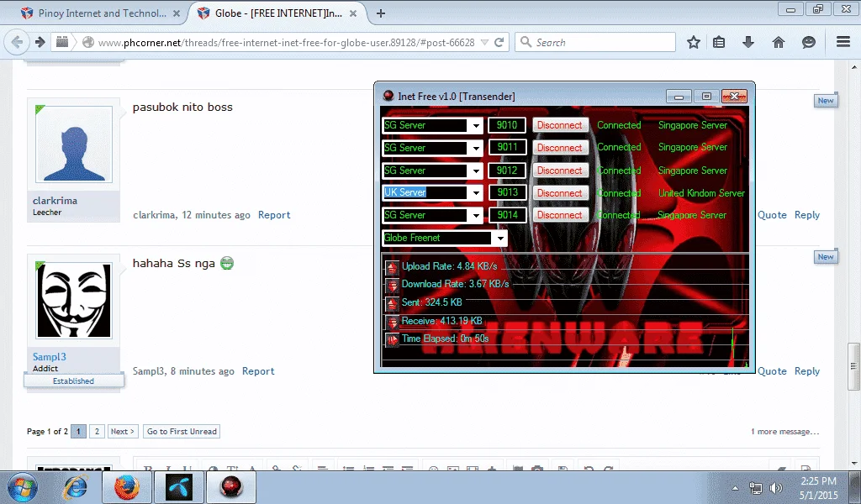This screenshot has height=504, width=861.
Task: Go to the Firefox home page icon
Action: point(778,42)
